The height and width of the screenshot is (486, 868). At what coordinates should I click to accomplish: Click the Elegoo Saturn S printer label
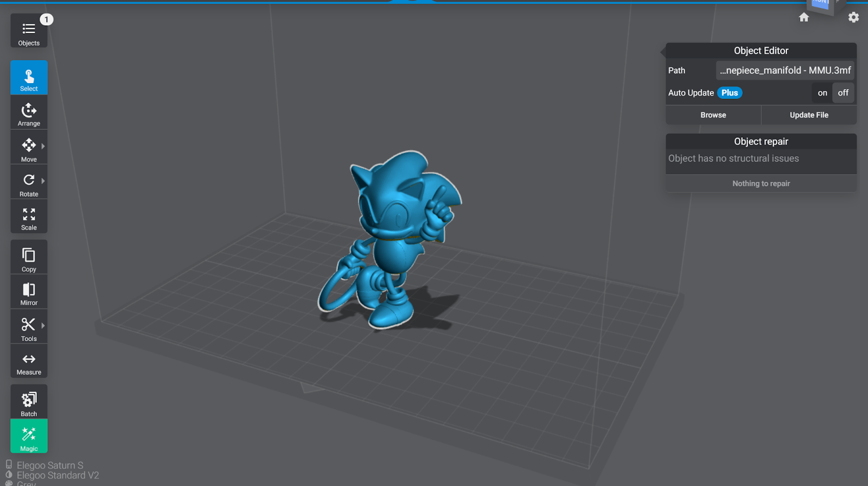pyautogui.click(x=50, y=465)
